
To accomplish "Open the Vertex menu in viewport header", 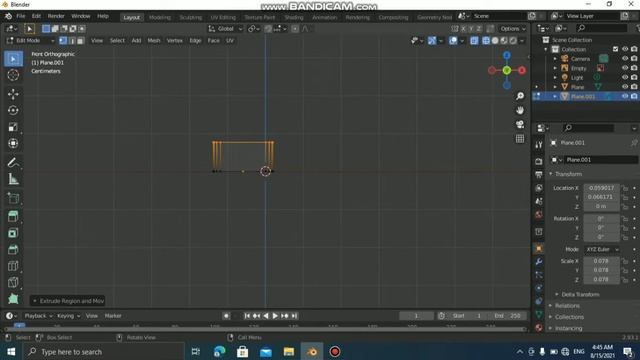I will pyautogui.click(x=174, y=41).
